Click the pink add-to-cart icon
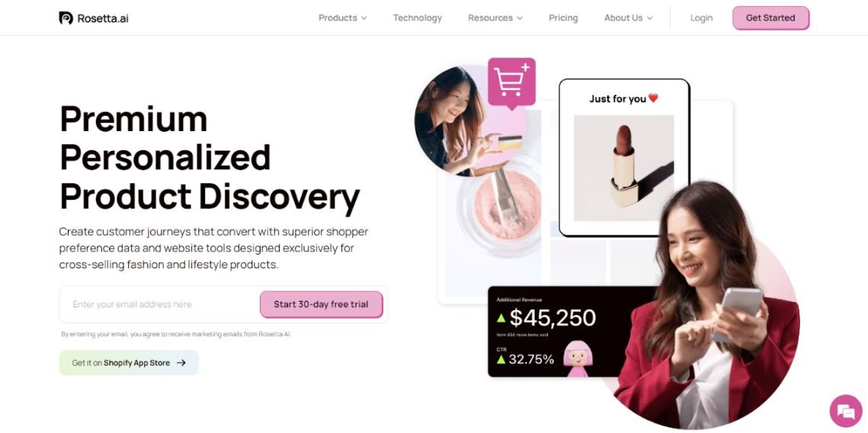 click(511, 82)
